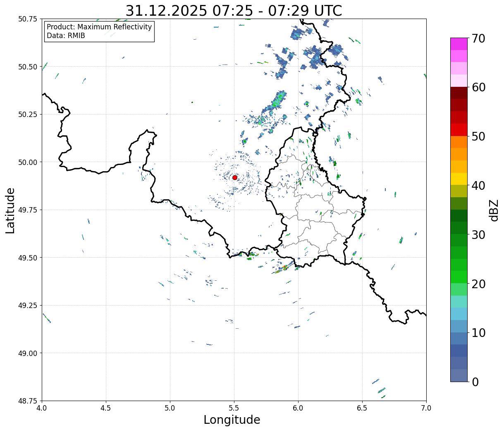Click the colorbar tick label 60

click(x=478, y=87)
